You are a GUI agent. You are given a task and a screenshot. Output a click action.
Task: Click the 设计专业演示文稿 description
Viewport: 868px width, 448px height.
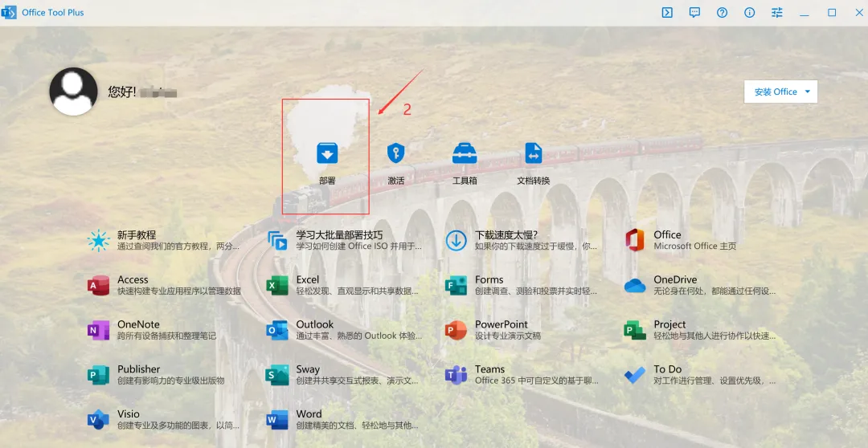tap(508, 336)
